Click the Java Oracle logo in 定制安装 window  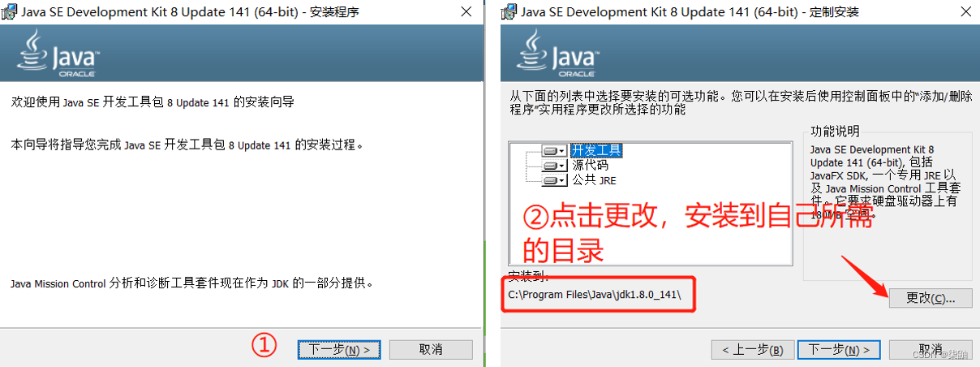click(558, 53)
